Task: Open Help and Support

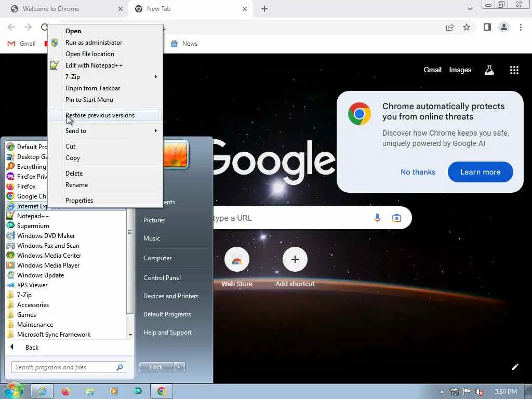Action: (167, 332)
